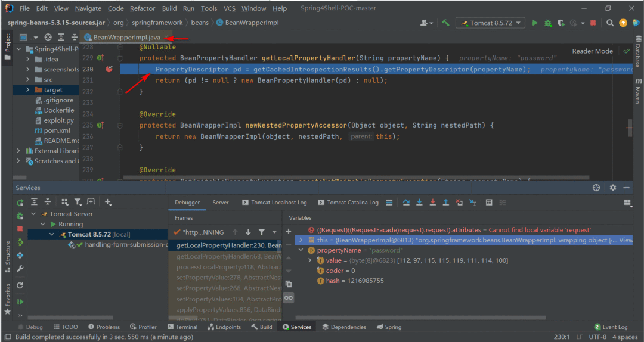Viewport: 644px width, 342px height.
Task: Select pom.xml in project tree
Action: click(x=57, y=130)
